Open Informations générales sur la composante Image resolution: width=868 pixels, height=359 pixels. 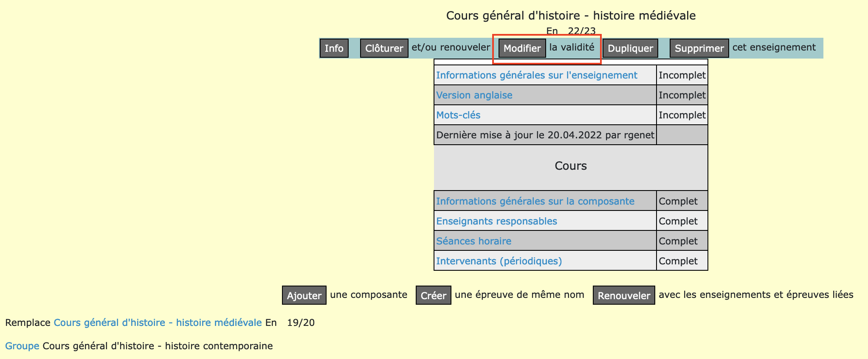535,201
